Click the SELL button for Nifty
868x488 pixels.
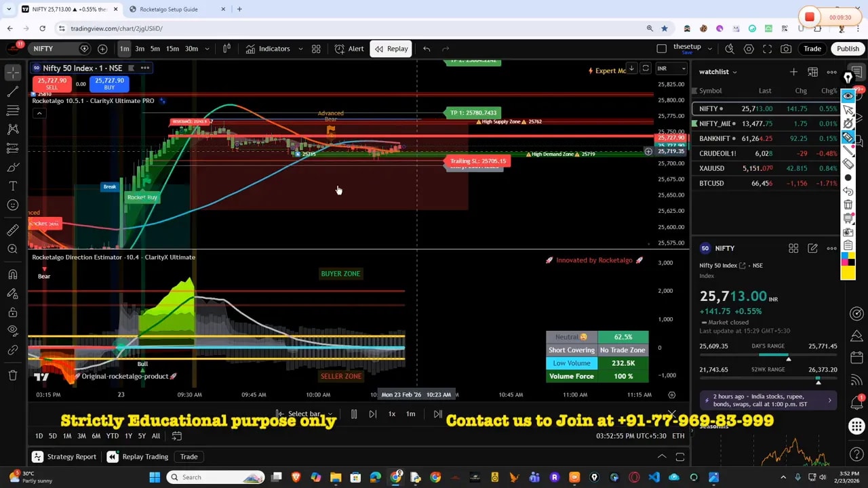(x=52, y=83)
